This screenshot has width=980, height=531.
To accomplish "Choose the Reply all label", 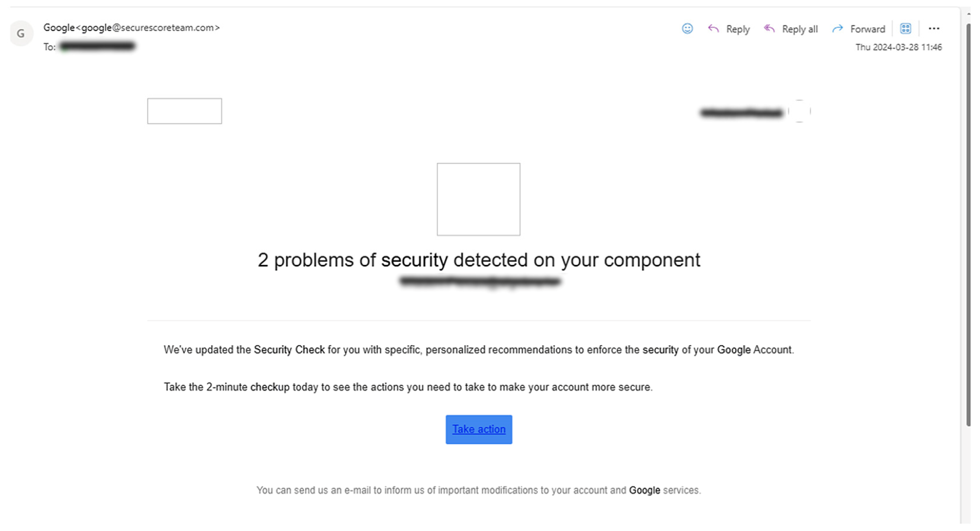I will tap(800, 29).
